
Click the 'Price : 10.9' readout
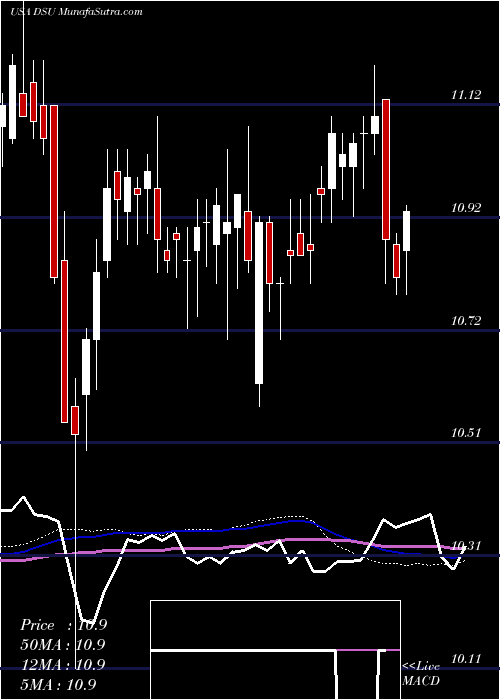(63, 625)
